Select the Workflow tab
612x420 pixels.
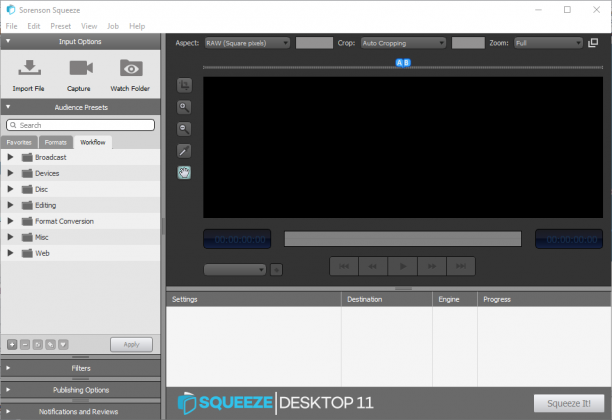pos(93,142)
